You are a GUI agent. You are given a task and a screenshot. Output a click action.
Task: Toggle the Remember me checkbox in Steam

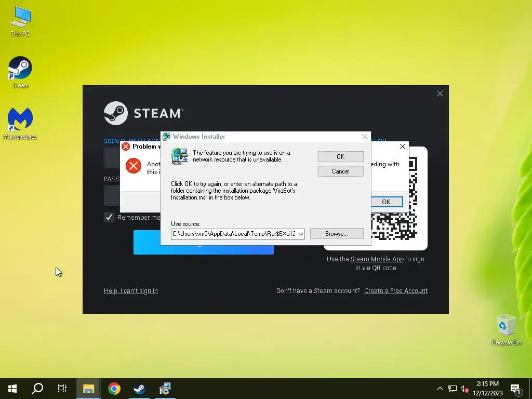click(x=109, y=217)
